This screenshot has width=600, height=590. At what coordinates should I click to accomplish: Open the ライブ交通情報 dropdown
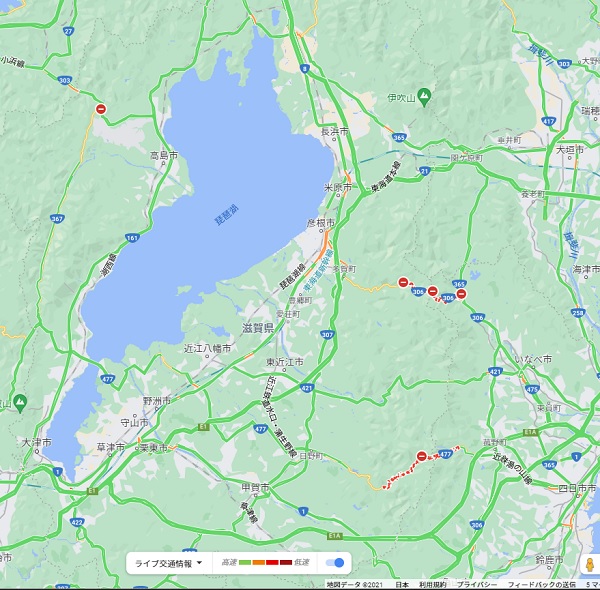point(169,563)
